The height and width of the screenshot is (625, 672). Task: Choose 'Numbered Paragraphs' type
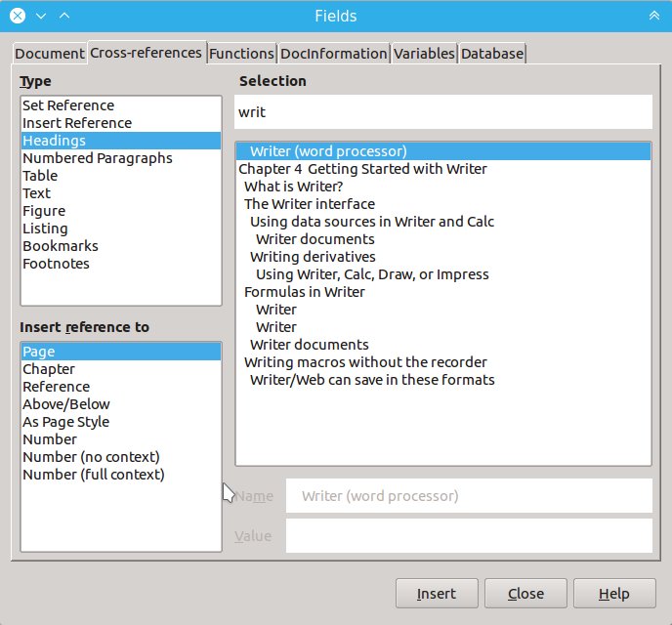pyautogui.click(x=121, y=158)
